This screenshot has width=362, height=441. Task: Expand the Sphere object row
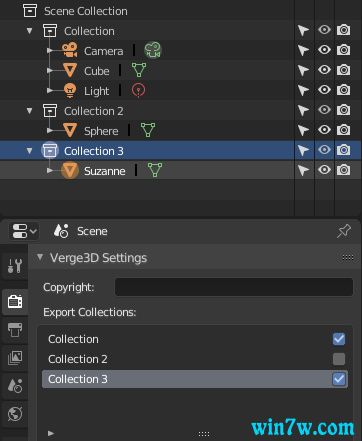(x=50, y=130)
